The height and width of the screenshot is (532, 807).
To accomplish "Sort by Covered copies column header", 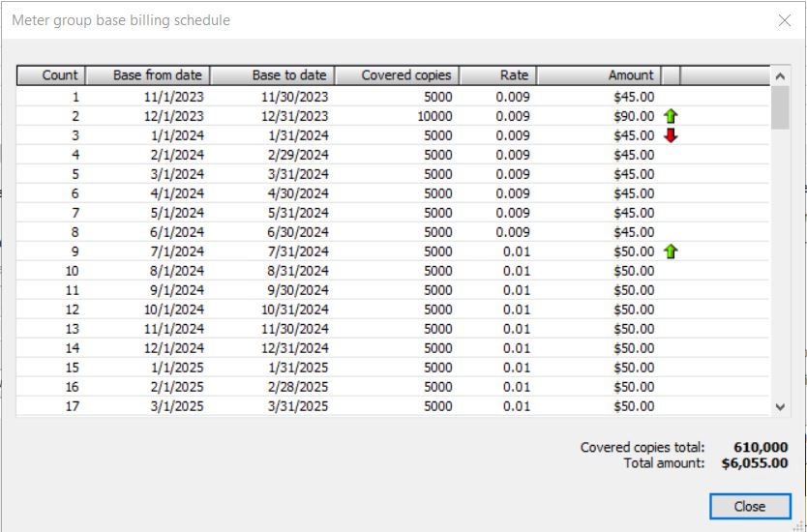I will (x=398, y=75).
